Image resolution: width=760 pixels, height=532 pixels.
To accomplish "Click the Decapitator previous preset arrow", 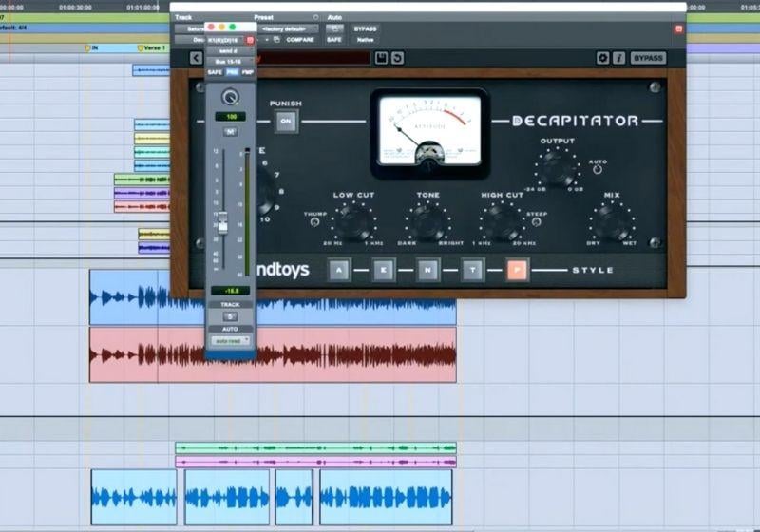I will coord(196,58).
